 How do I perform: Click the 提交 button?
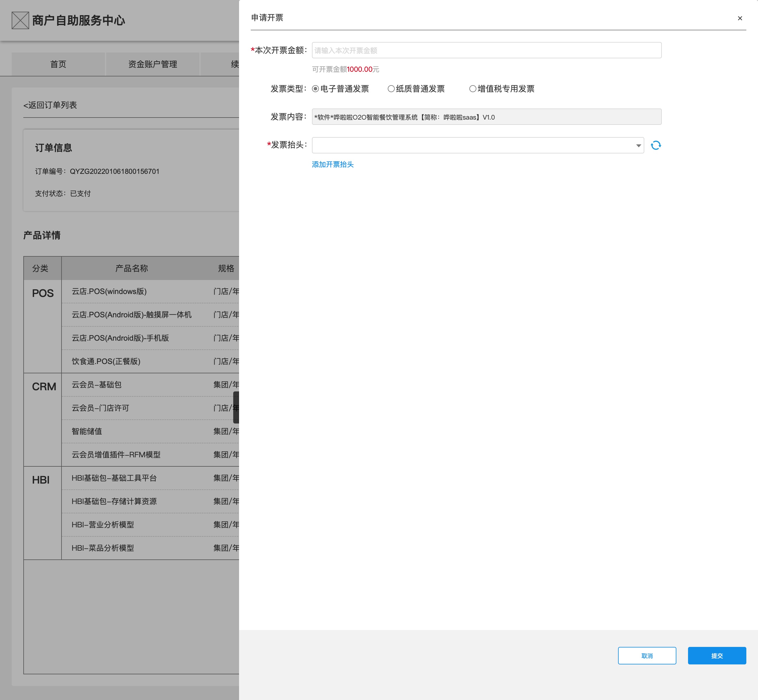tap(717, 656)
